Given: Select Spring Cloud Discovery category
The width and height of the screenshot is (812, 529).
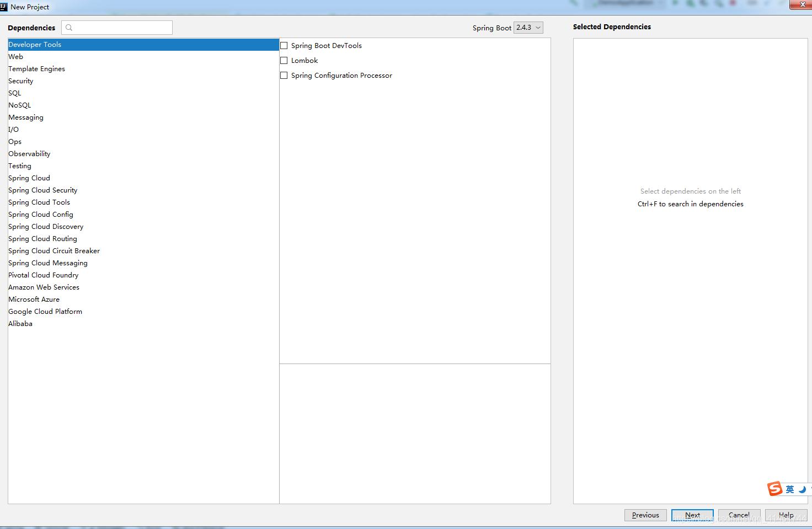Looking at the screenshot, I should (x=143, y=227).
